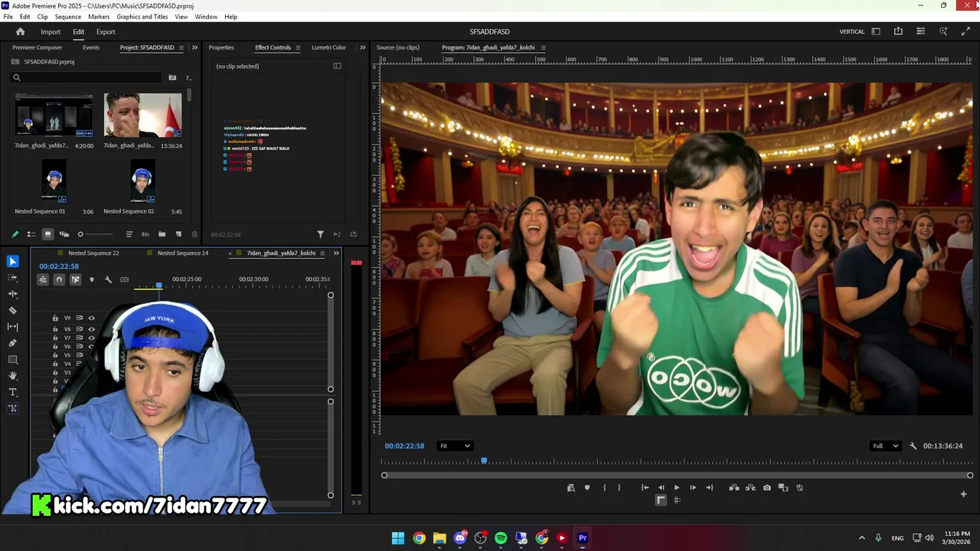Open program monitor settings wrench
The width and height of the screenshot is (980, 551).
point(913,446)
